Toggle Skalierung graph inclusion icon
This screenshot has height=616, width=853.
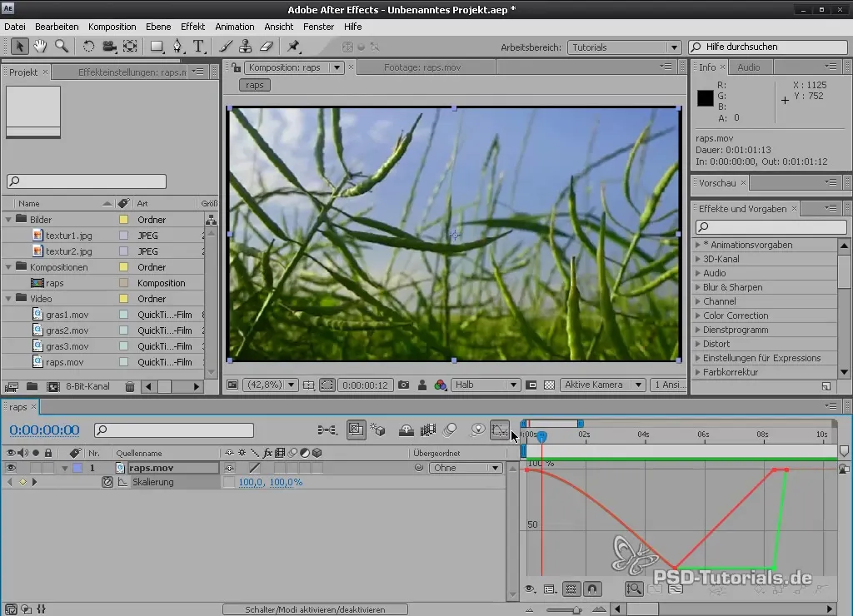(123, 482)
